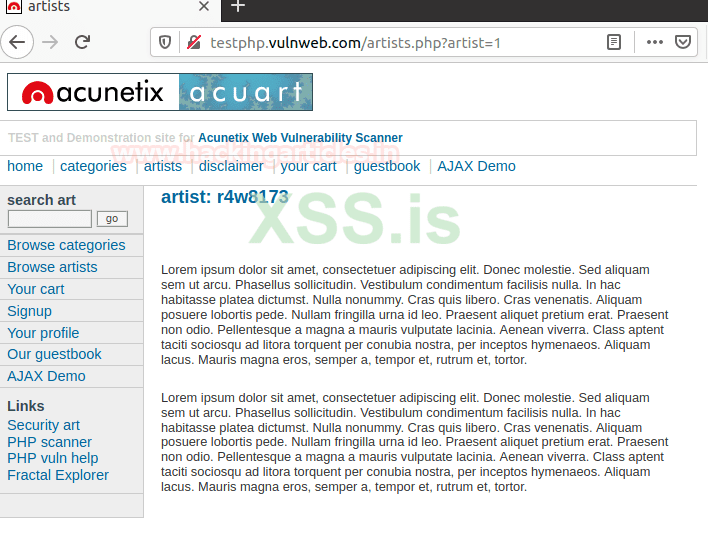This screenshot has width=708, height=534.
Task: Open Acunetix Web Vulnerability Scanner link
Action: 300,138
